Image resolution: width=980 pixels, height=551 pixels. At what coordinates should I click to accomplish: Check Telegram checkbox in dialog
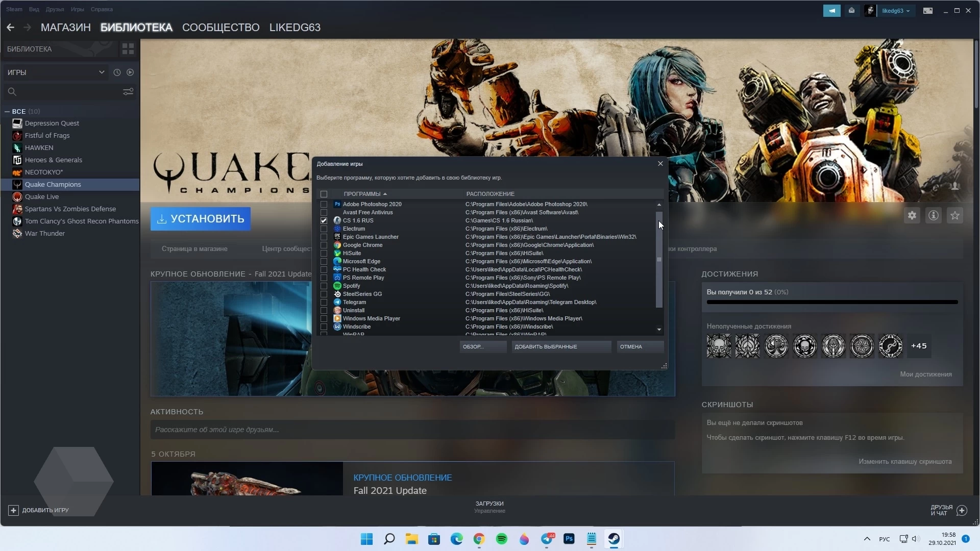tap(324, 302)
